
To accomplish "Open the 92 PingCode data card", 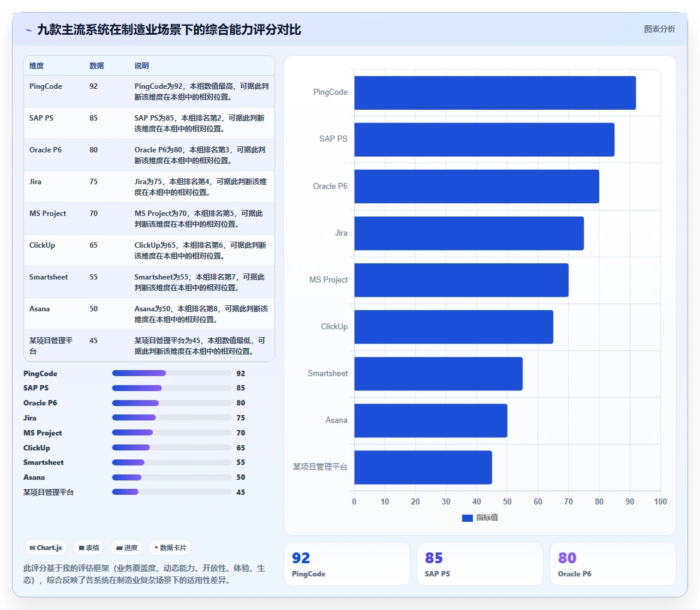I will click(x=347, y=564).
